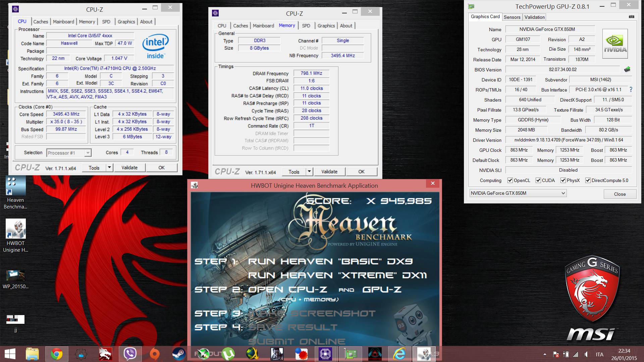Click Submit Online in HWBOT window

297,342
